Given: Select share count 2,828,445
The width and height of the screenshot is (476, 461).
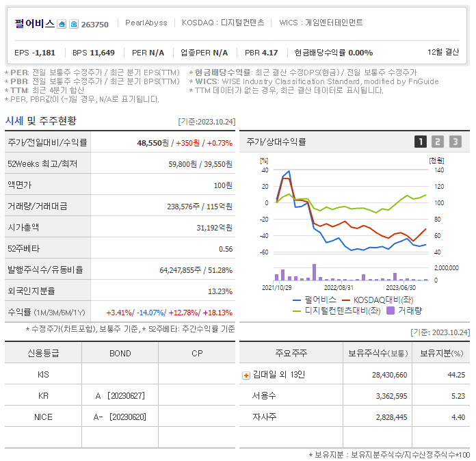Looking at the screenshot, I should (x=391, y=418).
